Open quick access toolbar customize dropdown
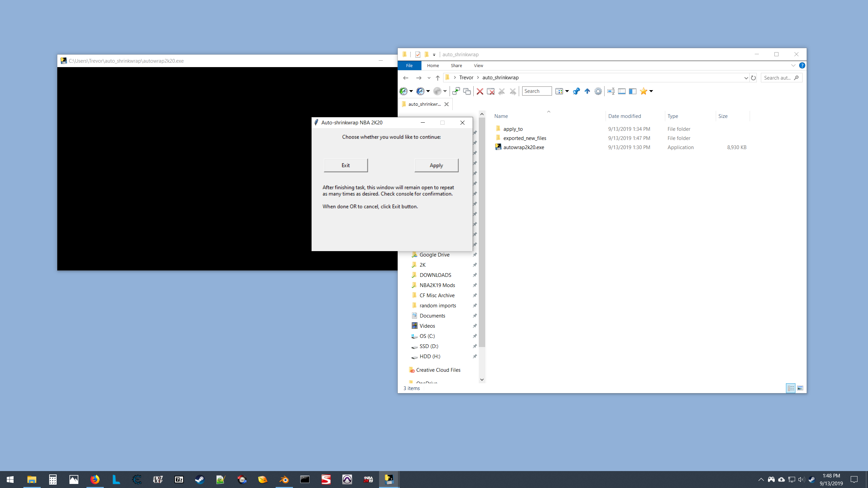The image size is (868, 488). click(x=434, y=55)
